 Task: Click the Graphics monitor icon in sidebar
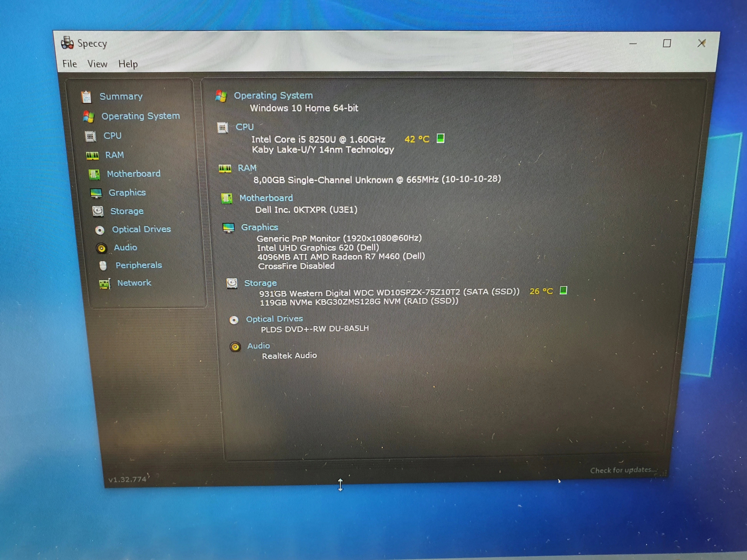point(96,193)
